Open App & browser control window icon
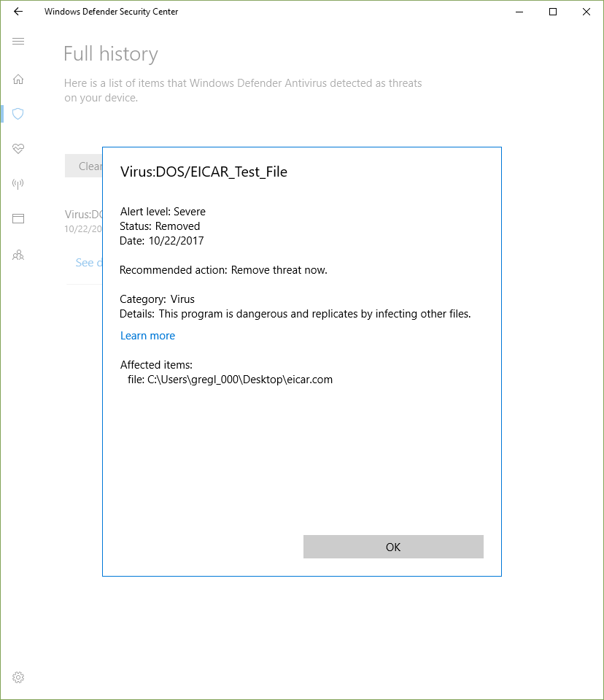This screenshot has width=604, height=700. tap(18, 218)
